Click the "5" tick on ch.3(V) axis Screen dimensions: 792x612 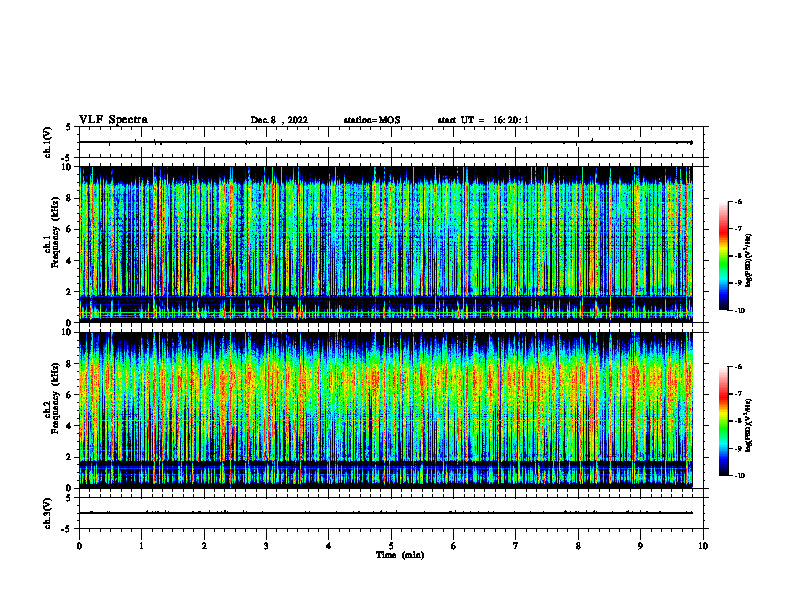[69, 498]
